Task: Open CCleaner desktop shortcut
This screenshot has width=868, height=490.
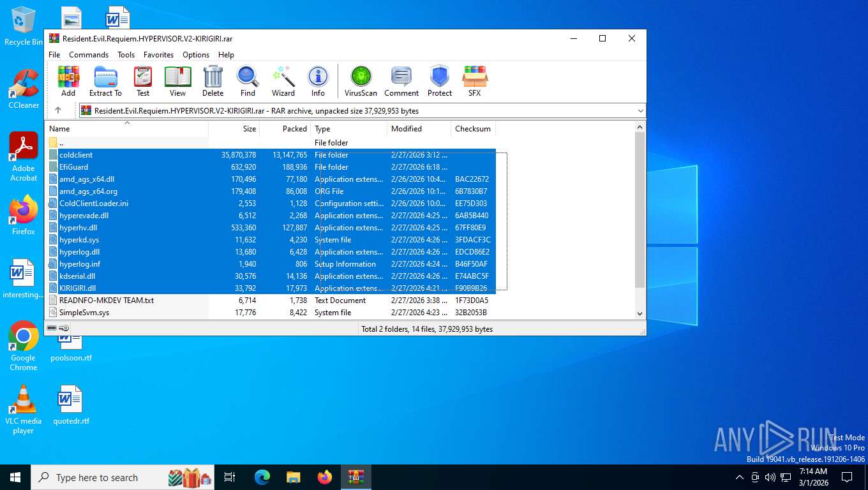Action: 24,89
